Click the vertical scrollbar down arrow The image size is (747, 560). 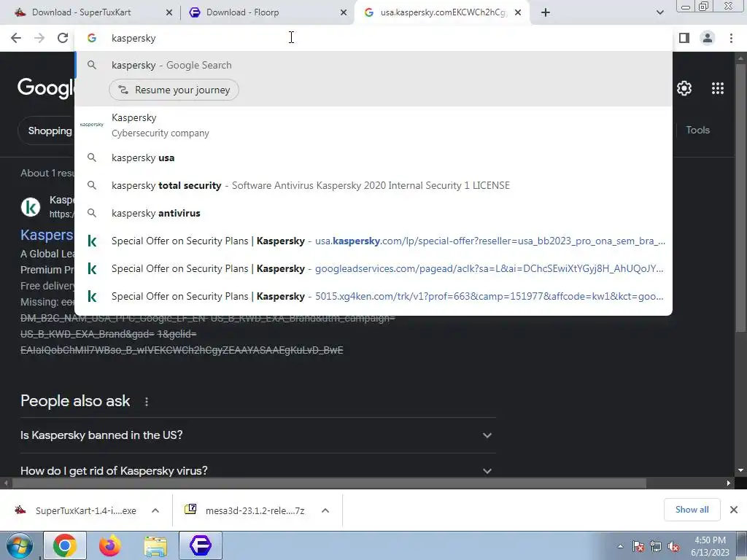741,470
